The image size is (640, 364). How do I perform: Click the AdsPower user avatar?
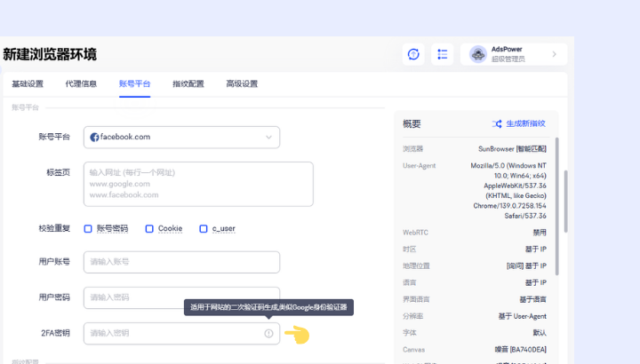pos(478,54)
